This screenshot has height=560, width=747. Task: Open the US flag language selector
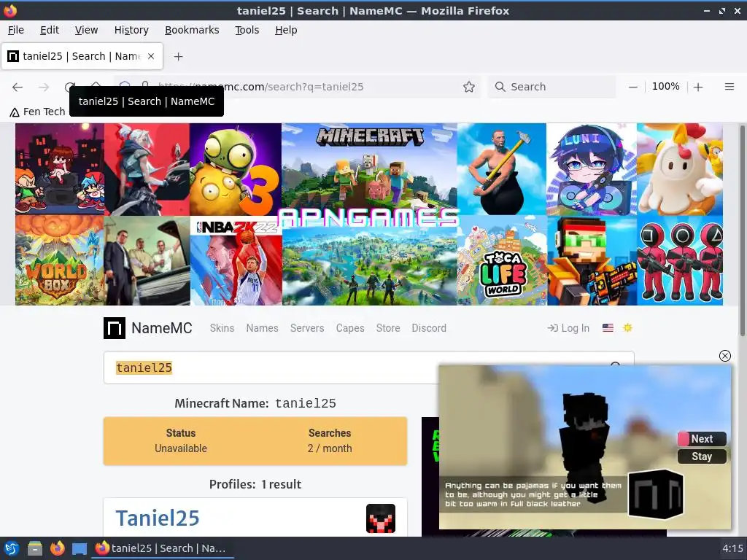point(608,327)
